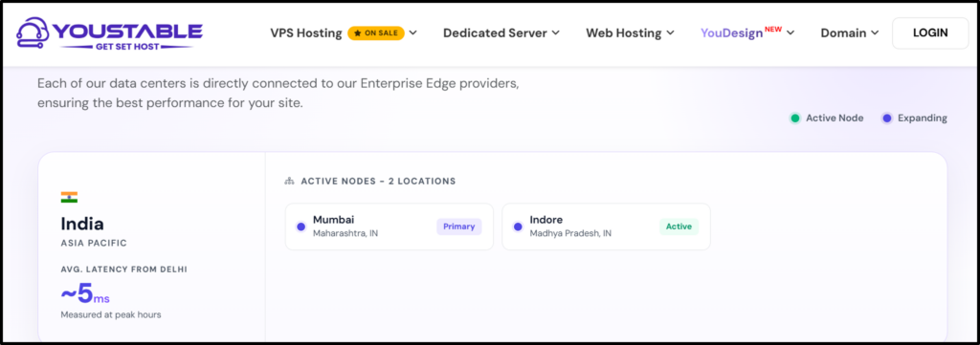Click 'AVG. LATENCY FROM DELHI' label

(x=123, y=270)
